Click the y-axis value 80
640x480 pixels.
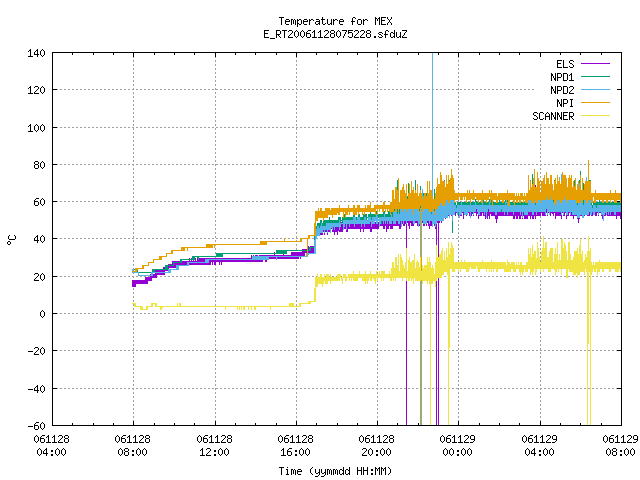click(x=37, y=165)
